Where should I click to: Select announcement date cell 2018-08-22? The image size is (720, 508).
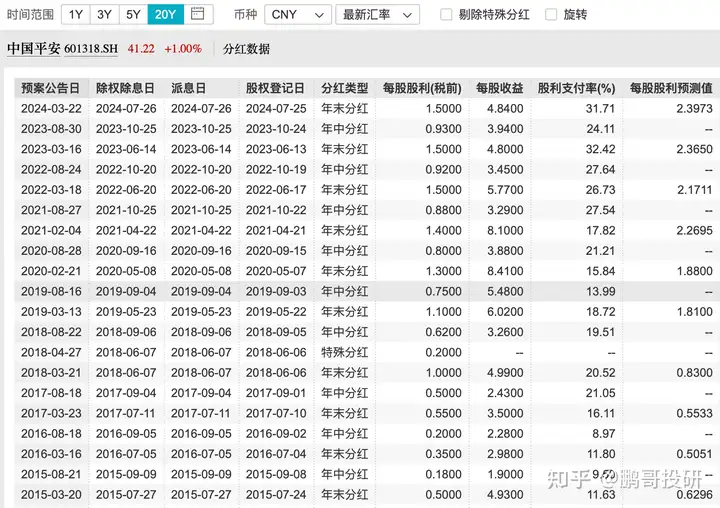click(51, 332)
